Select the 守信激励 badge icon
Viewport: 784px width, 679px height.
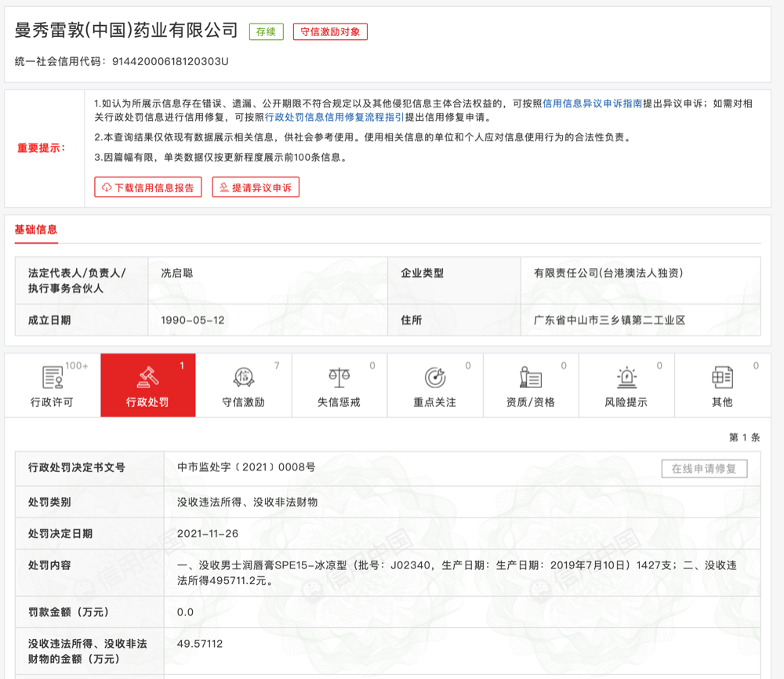point(244,378)
